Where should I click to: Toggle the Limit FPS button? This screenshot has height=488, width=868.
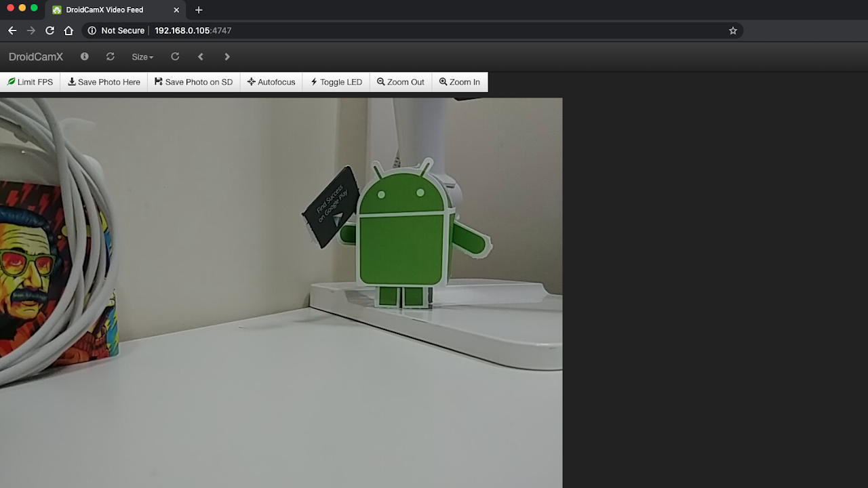pyautogui.click(x=31, y=82)
